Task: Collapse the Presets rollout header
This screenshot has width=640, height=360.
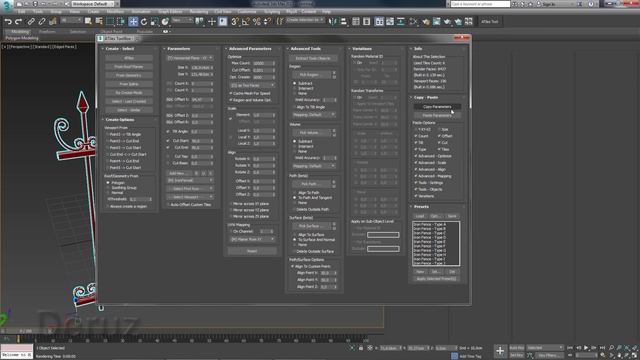Action: (421, 207)
